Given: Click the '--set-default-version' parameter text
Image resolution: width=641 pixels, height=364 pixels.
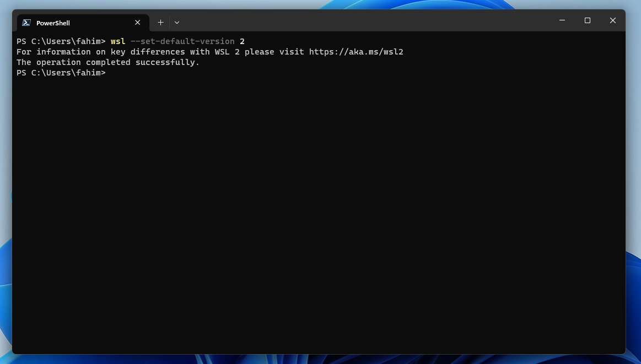Looking at the screenshot, I should 182,41.
